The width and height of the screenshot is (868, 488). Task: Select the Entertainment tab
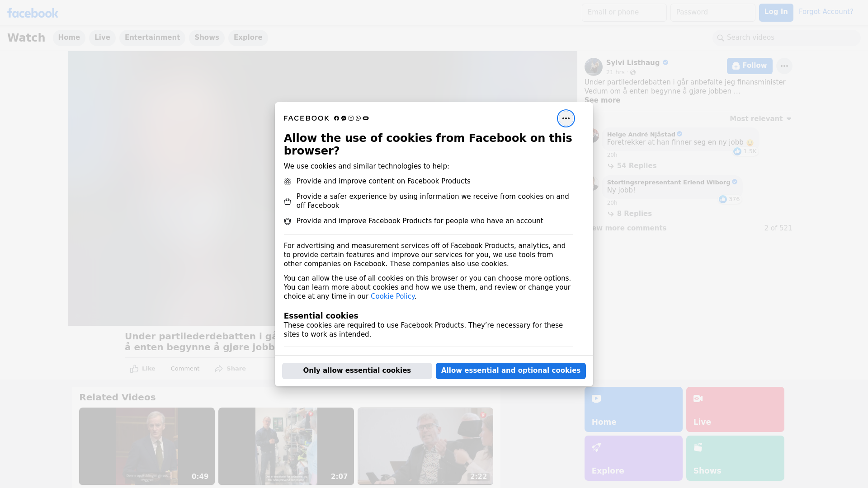pyautogui.click(x=152, y=38)
